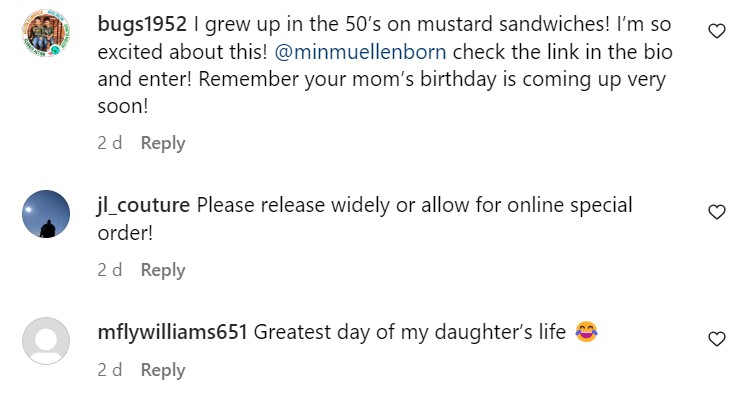The image size is (742, 405).
Task: Like jl_couture's comment with heart icon
Action: (x=716, y=212)
